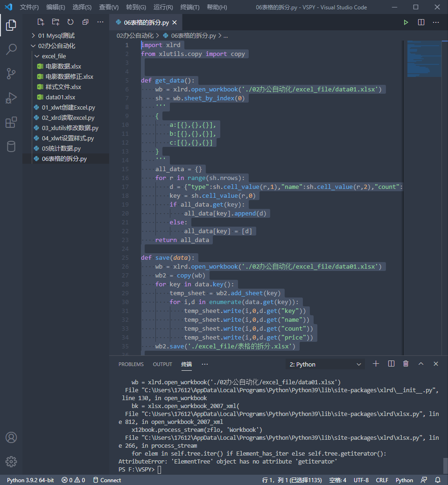Select Python 3.9.2 64-bit interpreter status
The image size is (448, 485).
tap(30, 480)
